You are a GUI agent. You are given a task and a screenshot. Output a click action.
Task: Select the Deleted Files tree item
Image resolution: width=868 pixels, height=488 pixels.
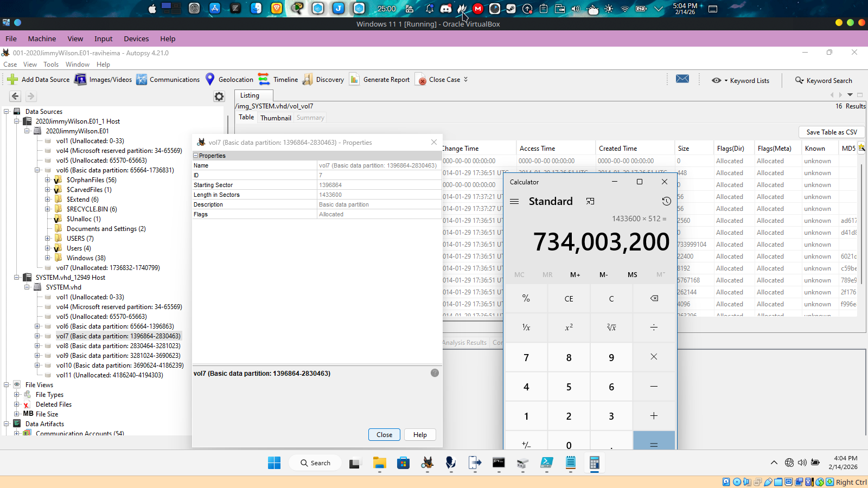tap(53, 404)
